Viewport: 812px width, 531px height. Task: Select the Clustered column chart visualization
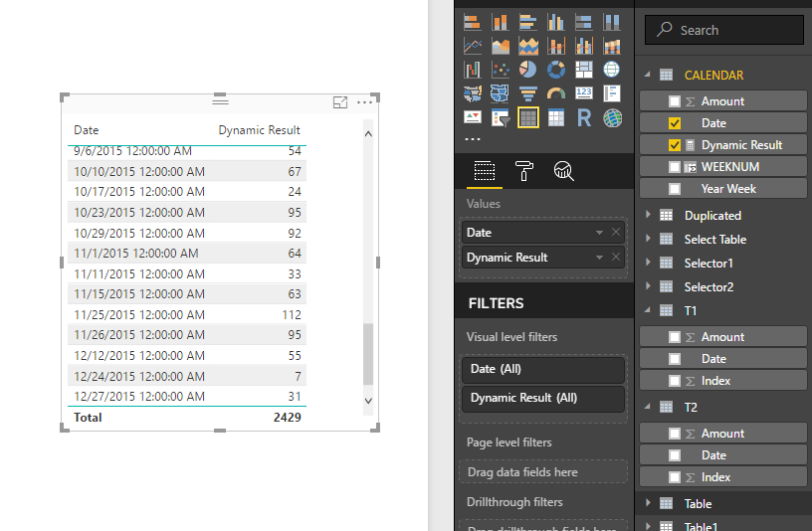pyautogui.click(x=556, y=22)
